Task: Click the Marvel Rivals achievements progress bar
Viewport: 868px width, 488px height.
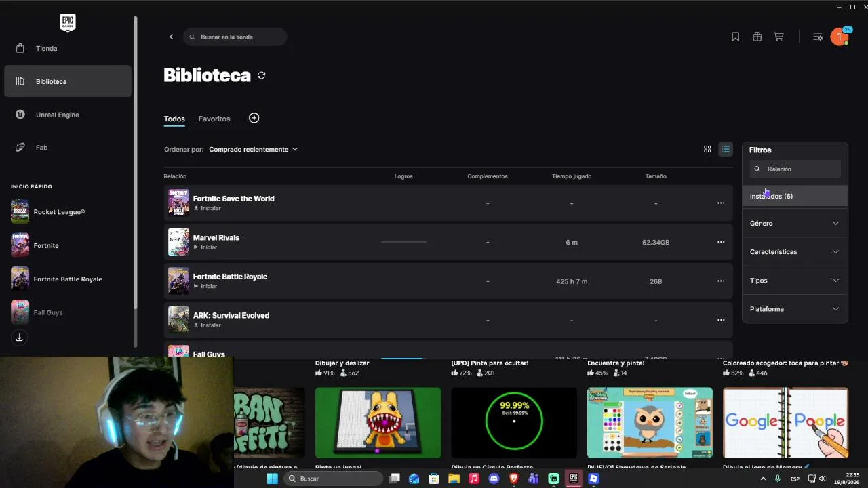Action: tap(403, 242)
